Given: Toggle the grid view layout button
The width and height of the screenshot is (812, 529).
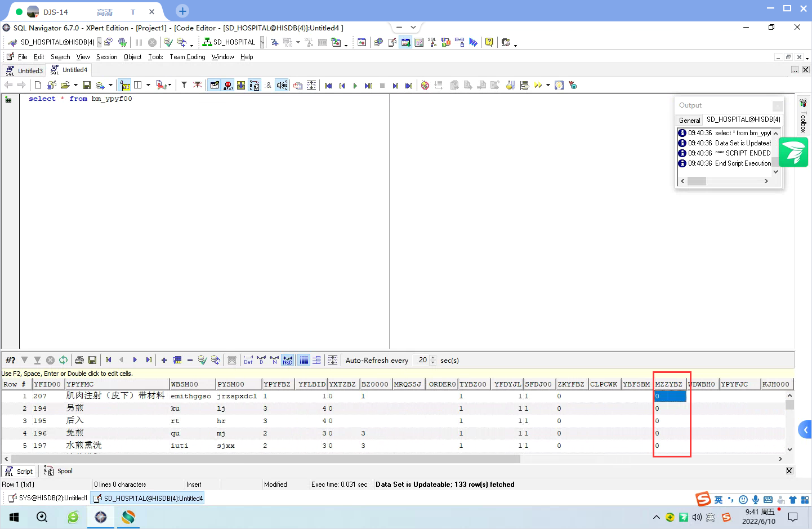Looking at the screenshot, I should click(x=304, y=361).
